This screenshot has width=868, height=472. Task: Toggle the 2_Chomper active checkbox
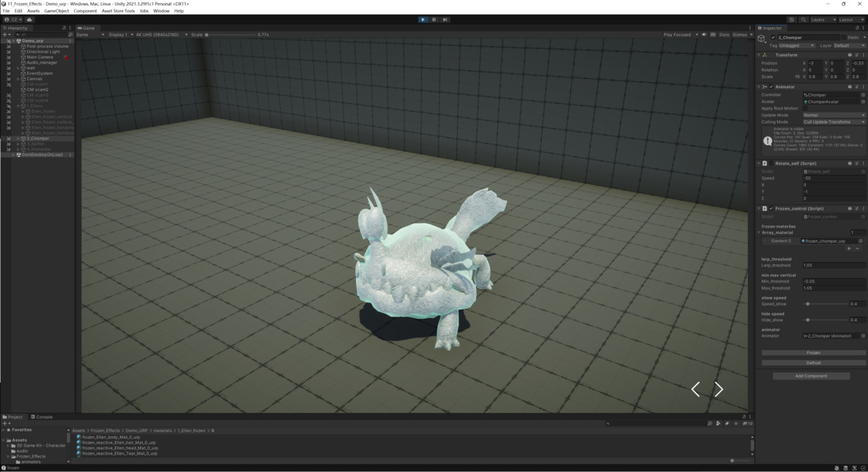(x=773, y=38)
